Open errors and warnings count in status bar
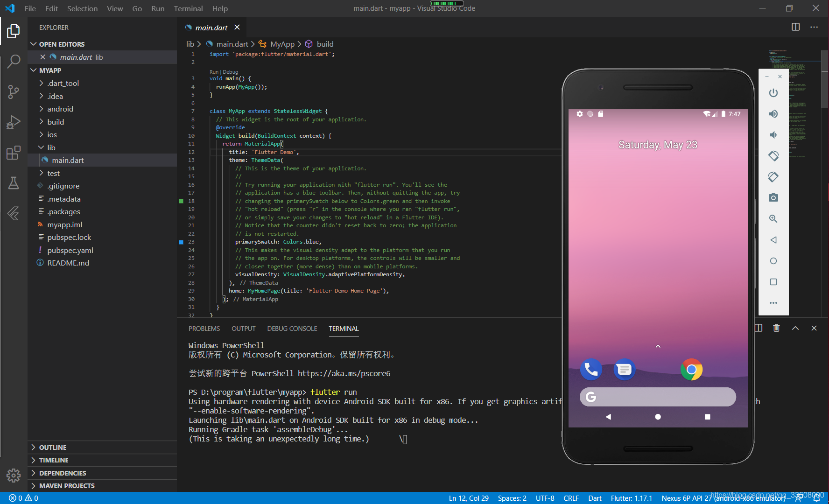The width and height of the screenshot is (829, 504). pyautogui.click(x=23, y=498)
